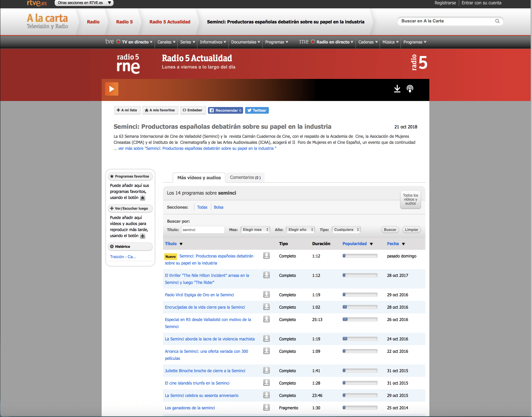Download "La Seminci aborda la lacra" audio
Image resolution: width=532 pixels, height=417 pixels.
[266, 339]
